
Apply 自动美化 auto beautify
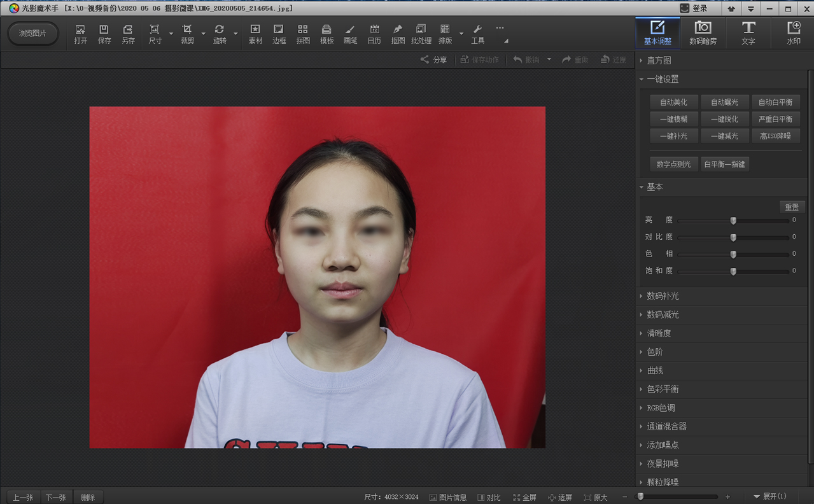coord(673,102)
